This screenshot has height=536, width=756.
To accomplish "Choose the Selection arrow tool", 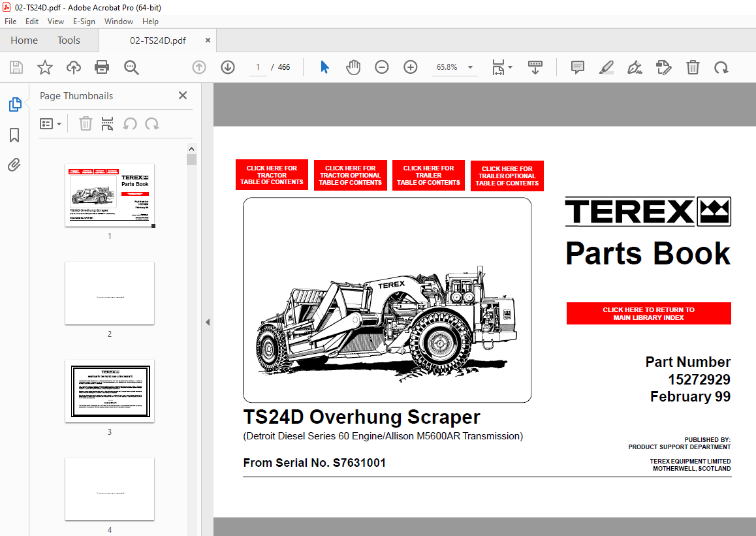I will [324, 67].
